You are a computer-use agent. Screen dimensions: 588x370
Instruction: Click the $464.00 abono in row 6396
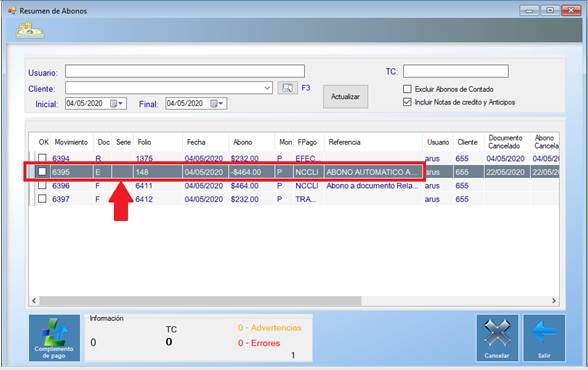point(244,186)
